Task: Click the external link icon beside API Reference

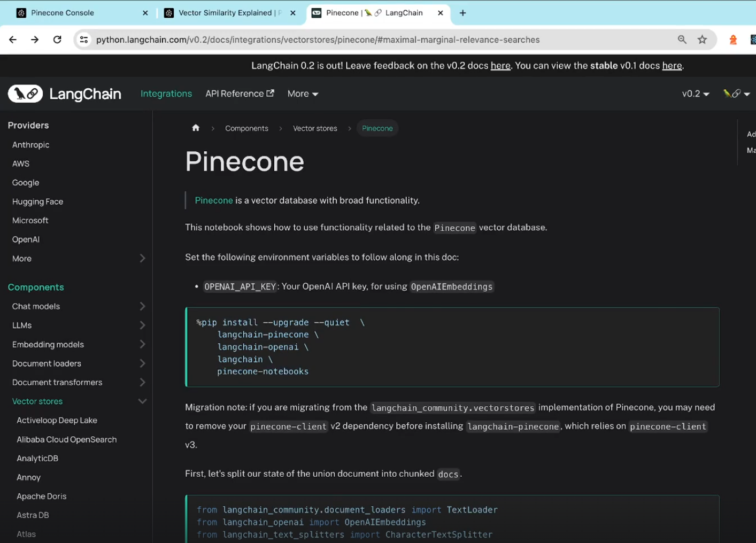Action: [271, 93]
